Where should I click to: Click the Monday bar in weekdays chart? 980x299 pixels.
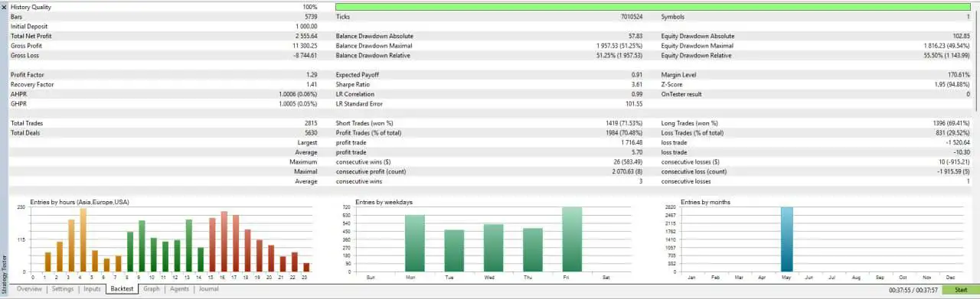pyautogui.click(x=414, y=243)
